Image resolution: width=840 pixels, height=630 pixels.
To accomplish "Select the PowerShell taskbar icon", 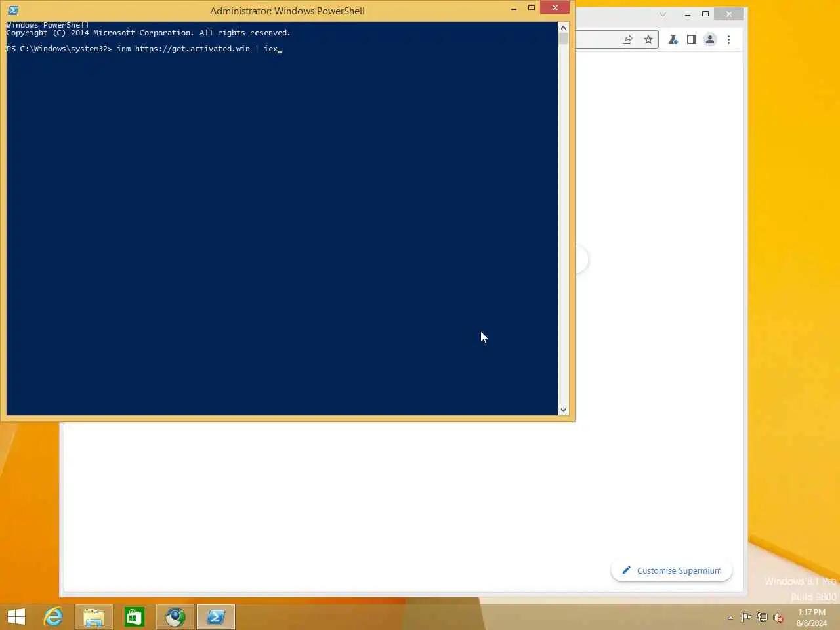I will (216, 617).
